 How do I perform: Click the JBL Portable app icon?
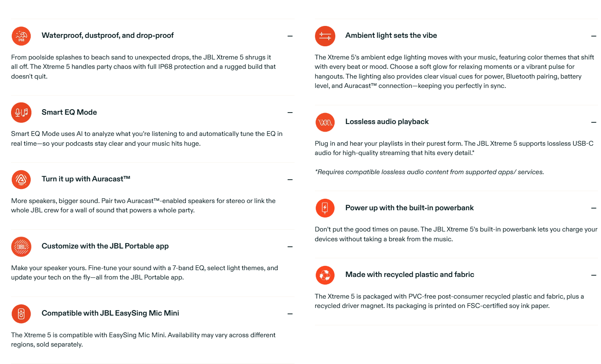coord(21,247)
